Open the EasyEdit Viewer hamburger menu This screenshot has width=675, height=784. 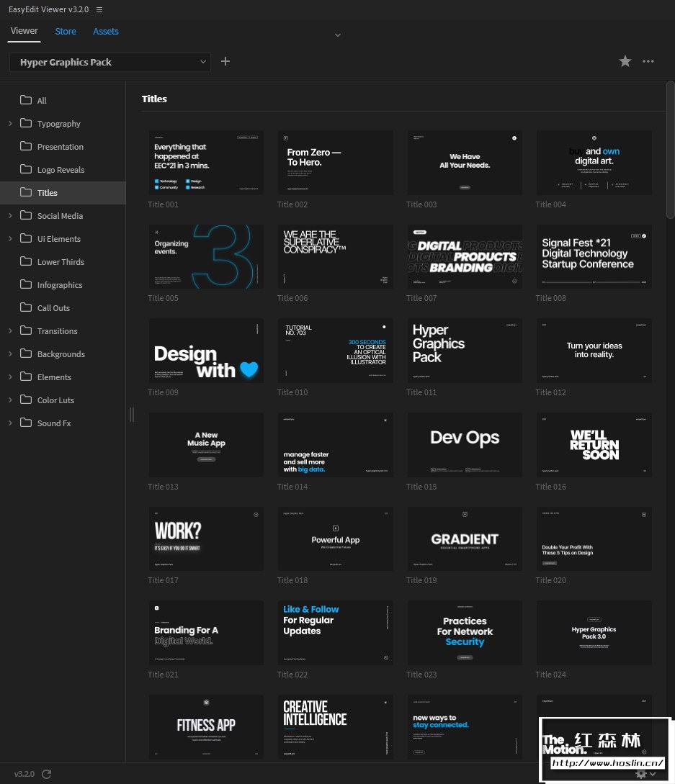click(x=99, y=9)
